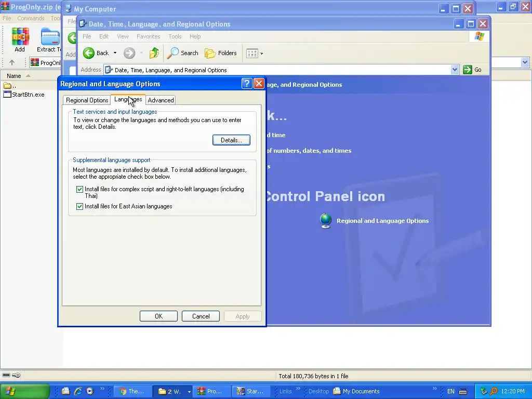
Task: Open the My Documents taskbar toolbar item
Action: (356, 391)
